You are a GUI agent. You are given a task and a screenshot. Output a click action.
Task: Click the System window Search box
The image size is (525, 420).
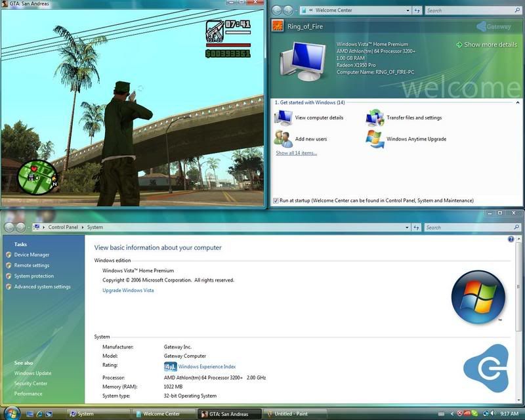click(472, 228)
